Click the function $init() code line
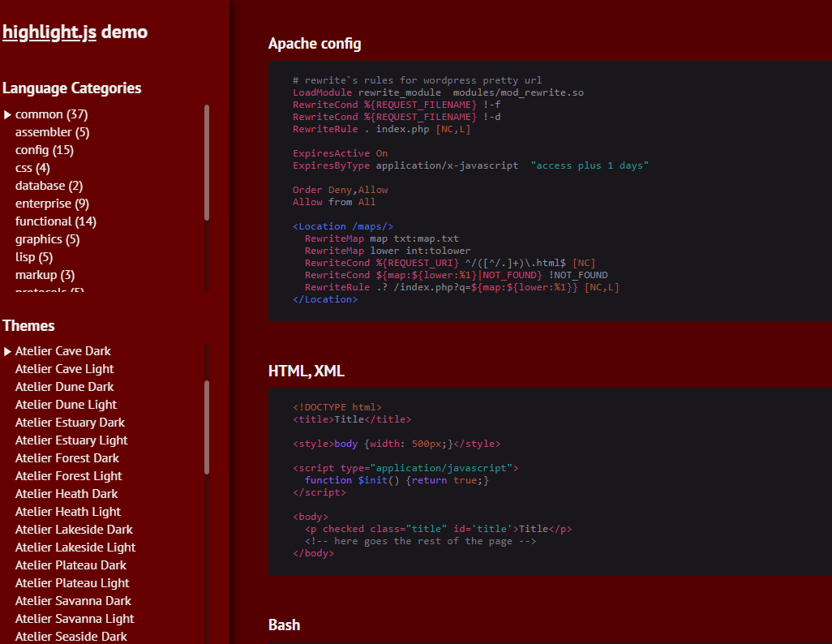 tap(397, 480)
